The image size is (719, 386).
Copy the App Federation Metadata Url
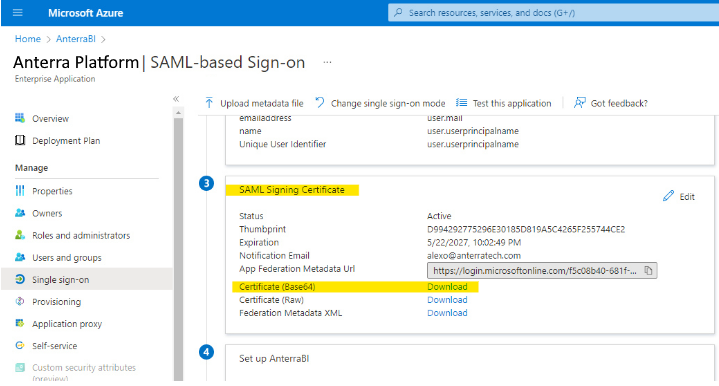click(648, 270)
